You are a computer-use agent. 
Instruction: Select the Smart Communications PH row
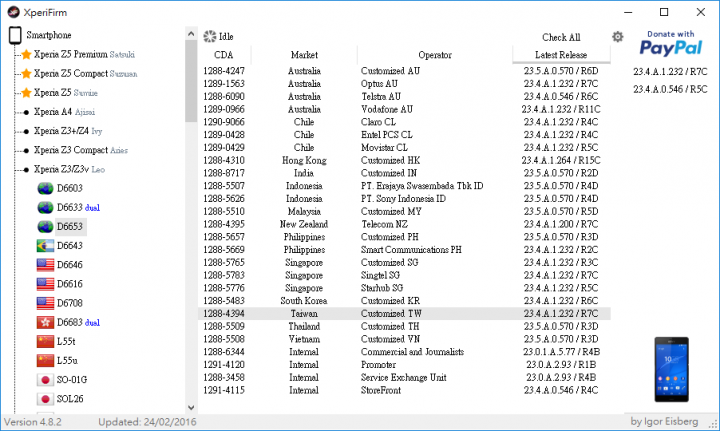click(405, 250)
